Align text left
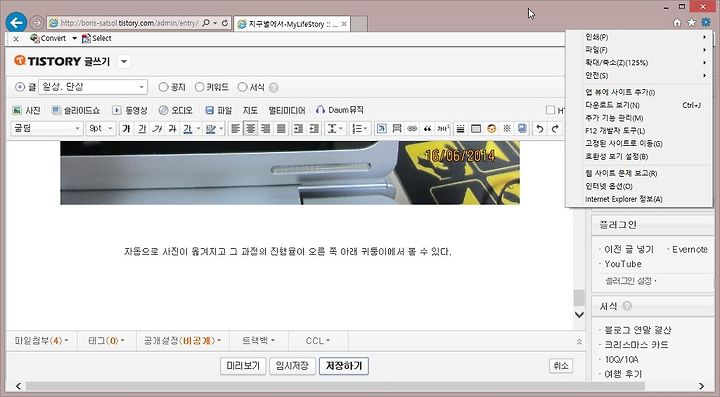The height and width of the screenshot is (397, 720). pyautogui.click(x=235, y=129)
